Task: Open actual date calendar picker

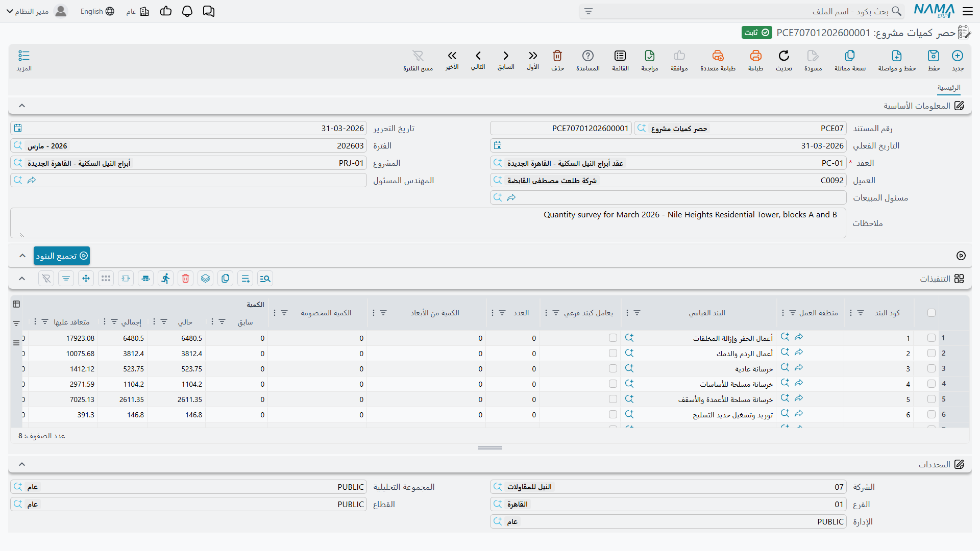Action: 498,145
